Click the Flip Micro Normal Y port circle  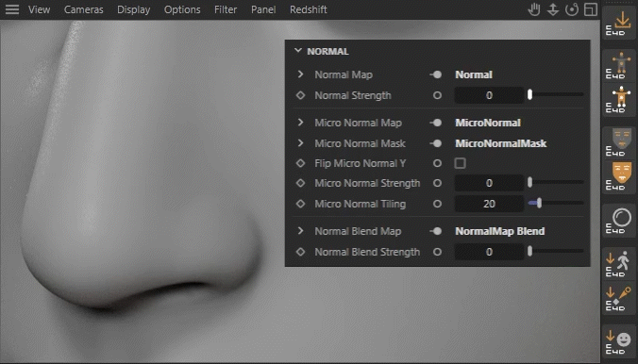pos(437,163)
